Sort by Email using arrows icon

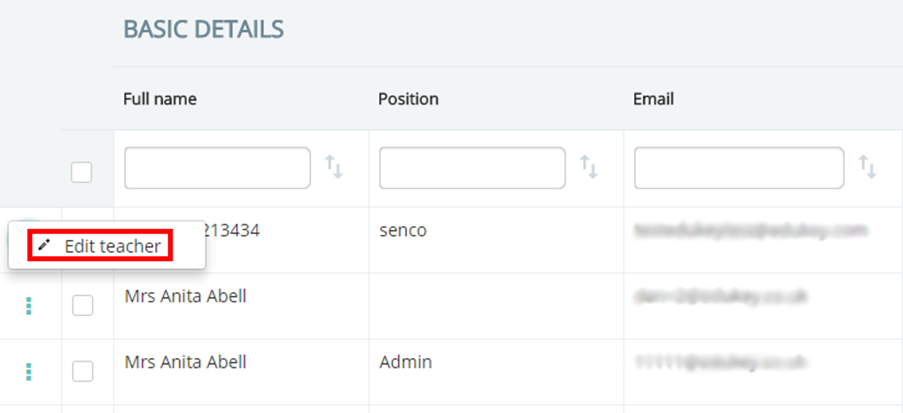867,168
